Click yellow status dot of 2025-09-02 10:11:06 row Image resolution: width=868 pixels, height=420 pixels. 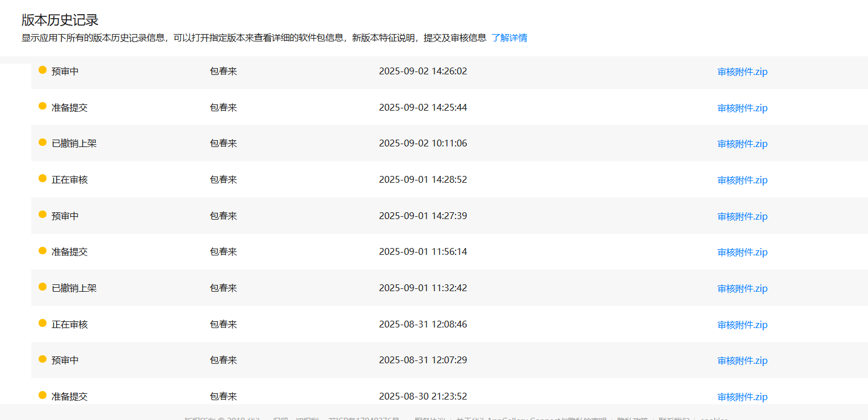pos(43,142)
